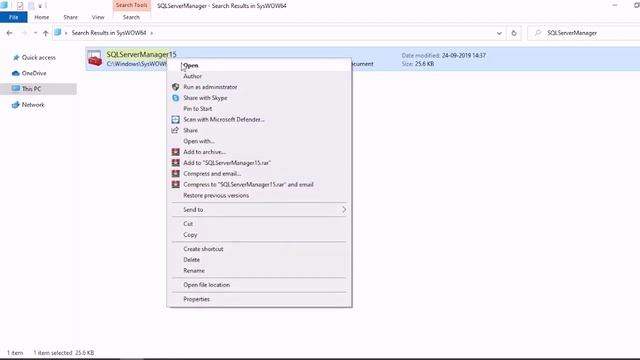This screenshot has width=640, height=360.
Task: Click the OneDrive cloud icon
Action: click(16, 73)
